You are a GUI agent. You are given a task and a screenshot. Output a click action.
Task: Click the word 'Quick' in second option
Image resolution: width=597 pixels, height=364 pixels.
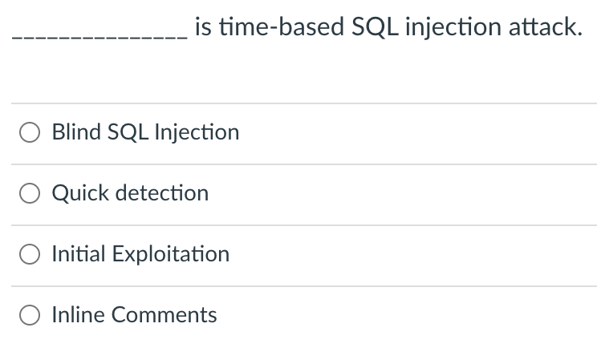(x=80, y=193)
